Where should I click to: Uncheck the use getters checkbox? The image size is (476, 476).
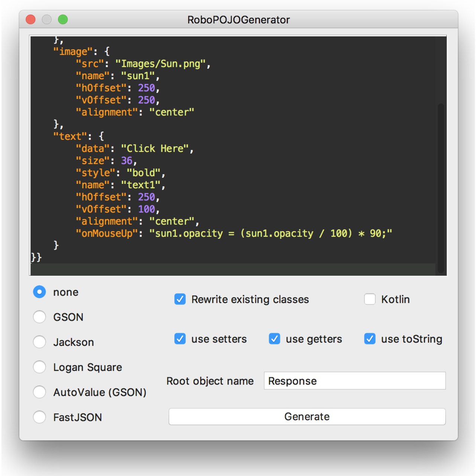click(x=274, y=339)
